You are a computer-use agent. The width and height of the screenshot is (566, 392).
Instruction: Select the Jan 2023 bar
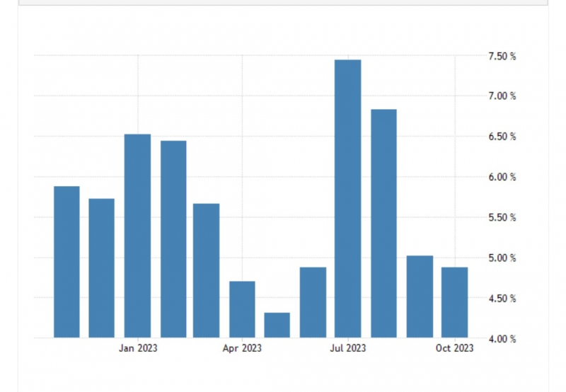(137, 236)
